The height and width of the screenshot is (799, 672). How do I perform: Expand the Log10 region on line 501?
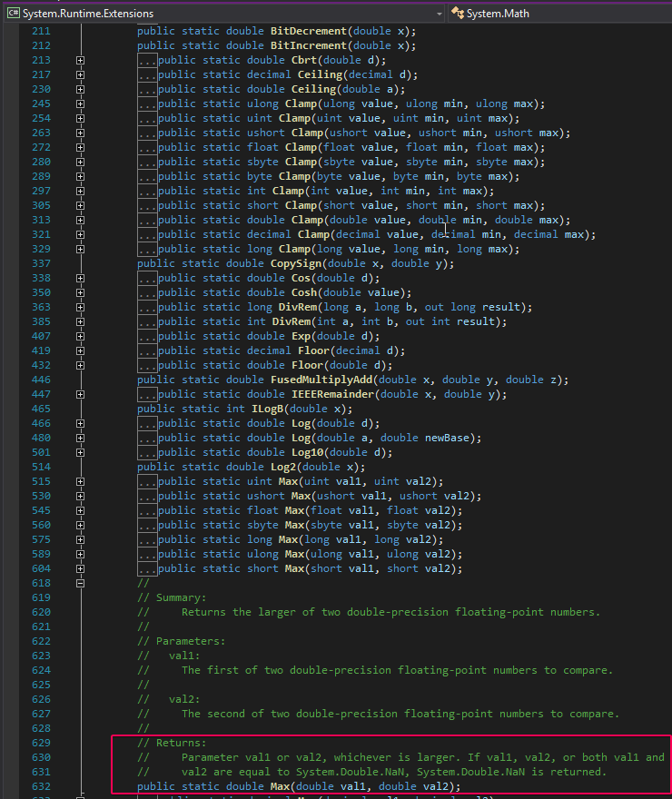tap(80, 452)
